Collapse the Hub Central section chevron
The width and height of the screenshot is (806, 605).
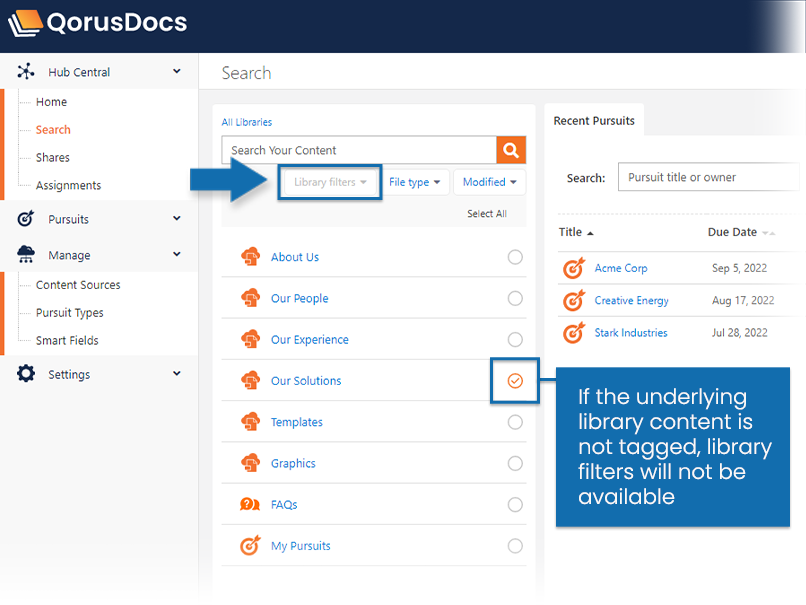(x=177, y=71)
